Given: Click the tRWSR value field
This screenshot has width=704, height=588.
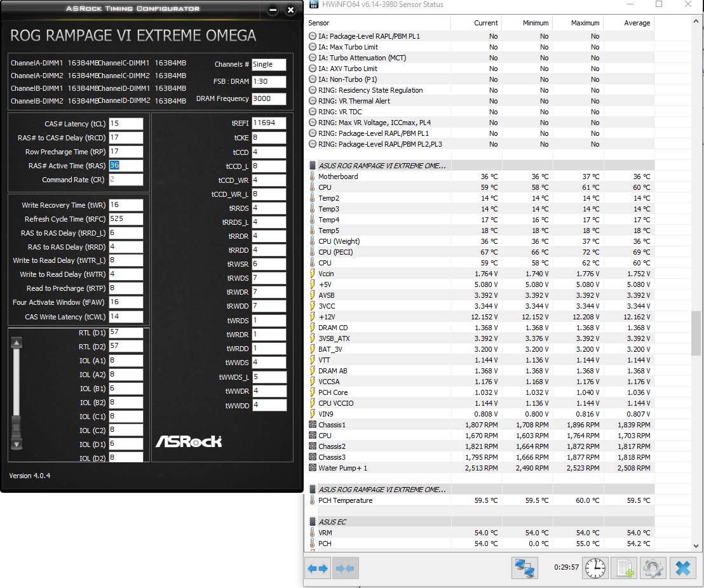Looking at the screenshot, I should (x=269, y=264).
